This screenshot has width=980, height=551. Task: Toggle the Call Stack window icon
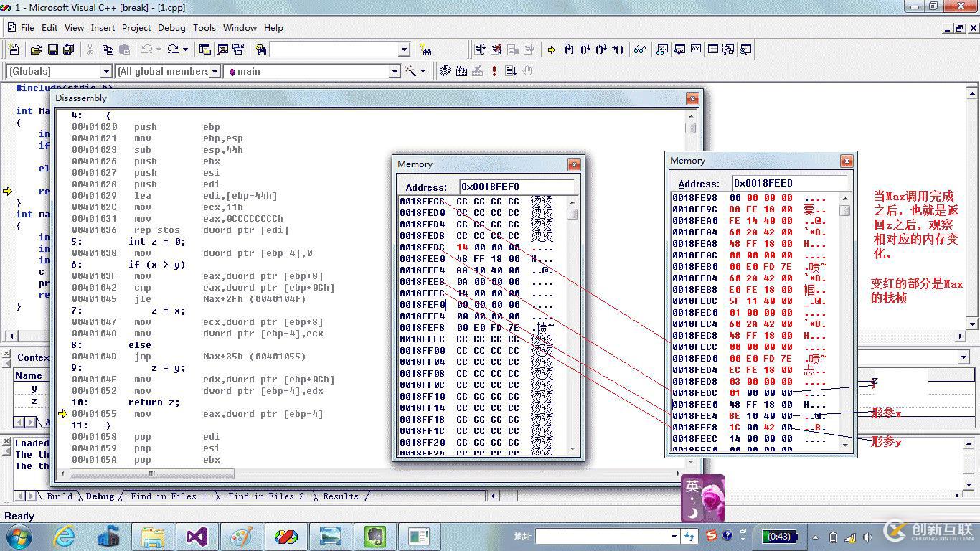pos(729,50)
